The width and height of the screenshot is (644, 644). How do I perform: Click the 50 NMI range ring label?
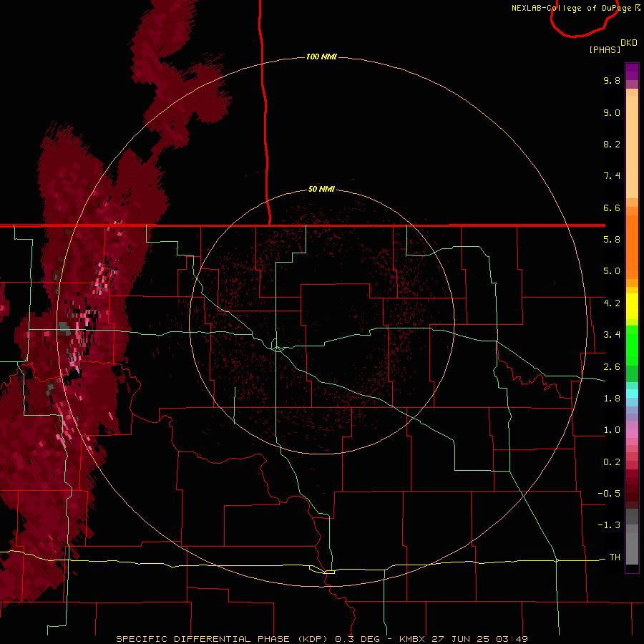coord(321,189)
